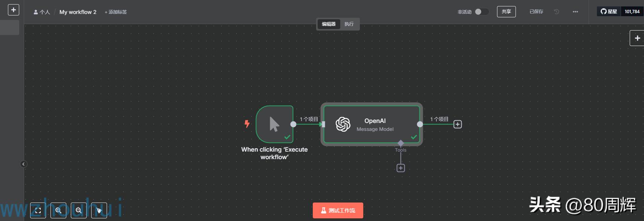Image resolution: width=644 pixels, height=221 pixels.
Task: Click the 1个项目 label before the OpenAI node
Action: 309,119
